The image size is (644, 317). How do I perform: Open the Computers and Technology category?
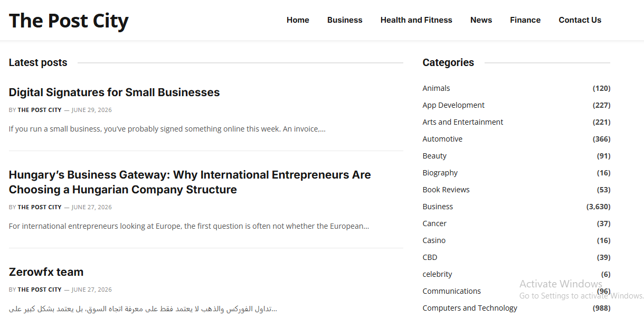[x=470, y=308]
